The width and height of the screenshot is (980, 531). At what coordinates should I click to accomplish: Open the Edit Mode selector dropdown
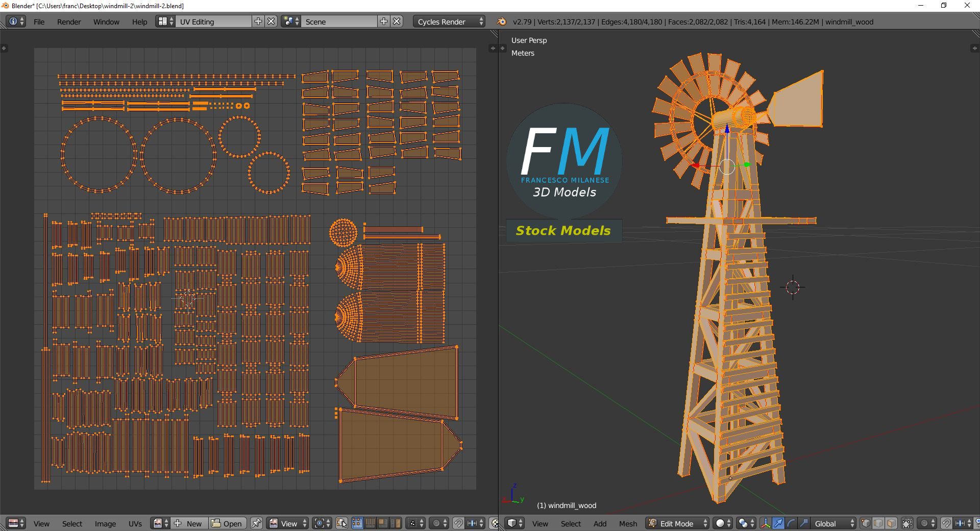[x=678, y=523]
